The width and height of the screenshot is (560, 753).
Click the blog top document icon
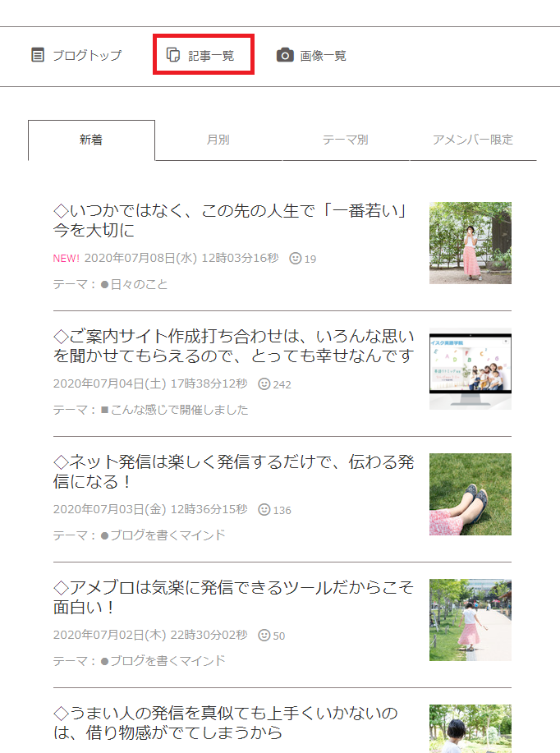click(x=38, y=55)
